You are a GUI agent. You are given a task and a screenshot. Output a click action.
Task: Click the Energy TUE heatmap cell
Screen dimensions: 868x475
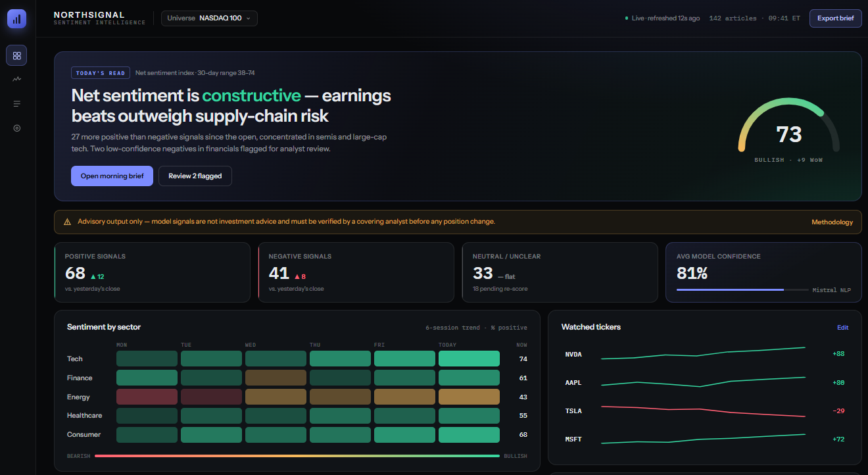click(211, 397)
